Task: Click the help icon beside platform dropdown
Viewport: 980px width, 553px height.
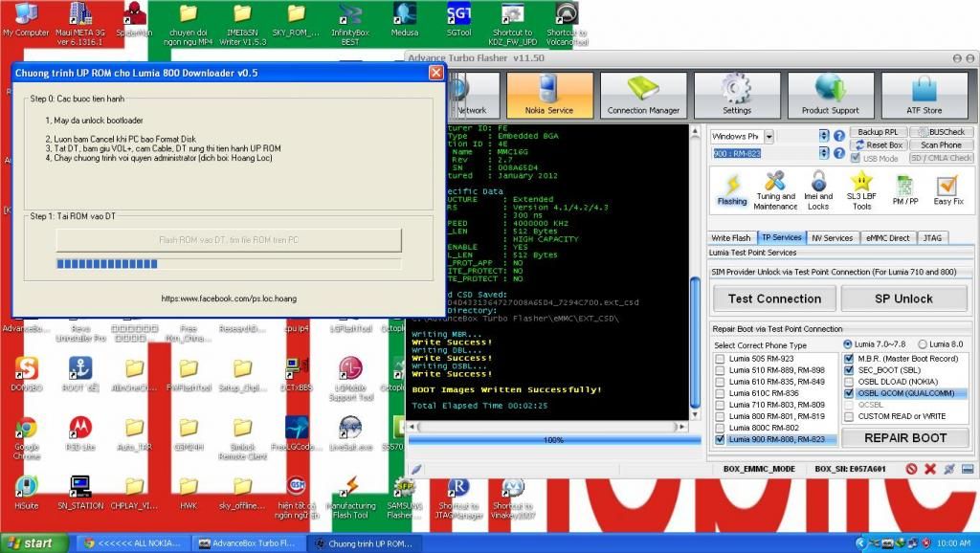Action: click(x=839, y=136)
